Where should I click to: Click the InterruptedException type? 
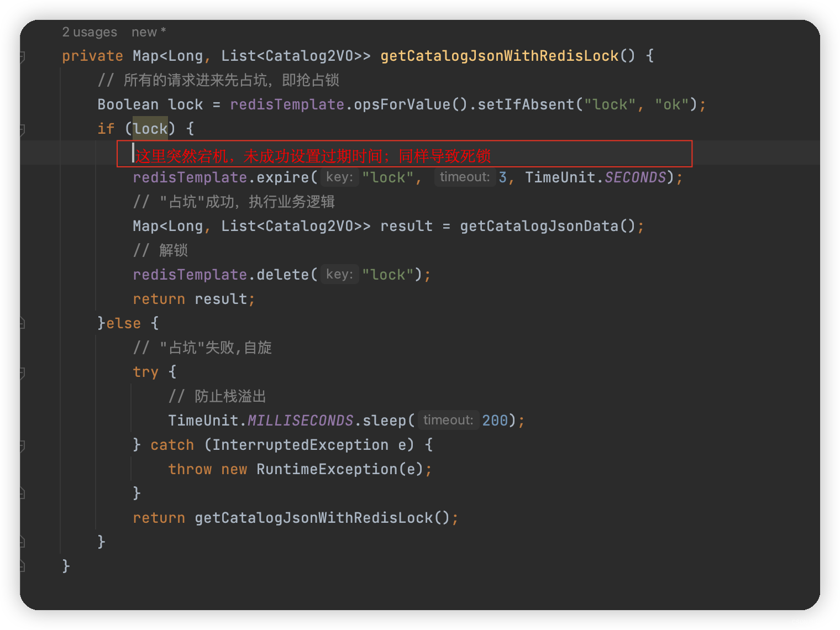click(x=301, y=445)
